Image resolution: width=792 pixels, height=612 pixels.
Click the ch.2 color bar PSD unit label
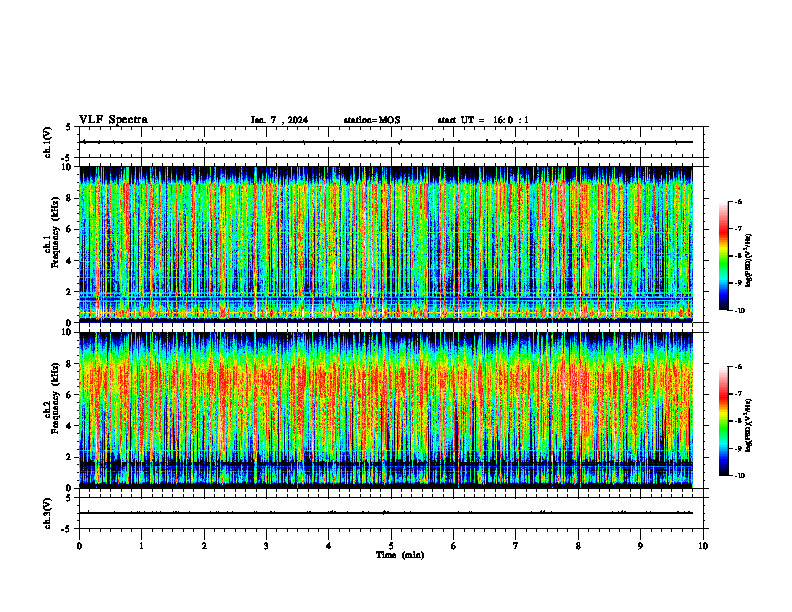click(x=748, y=425)
